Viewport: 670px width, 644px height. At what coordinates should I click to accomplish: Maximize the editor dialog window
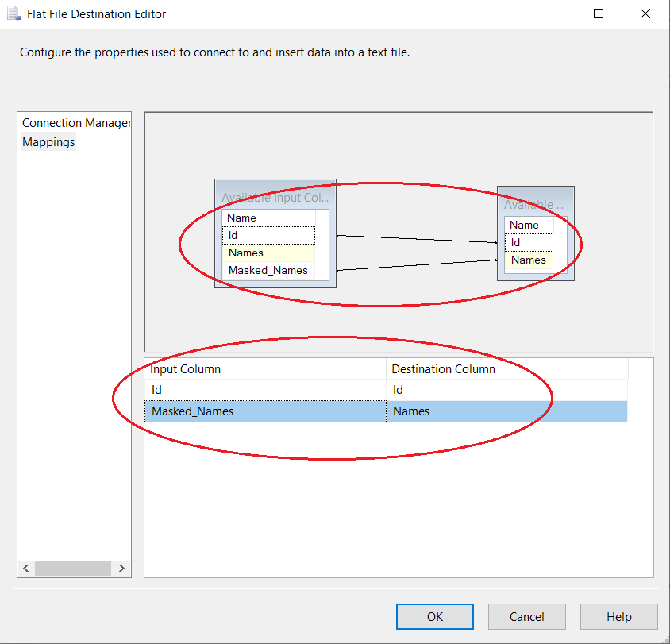coord(599,13)
